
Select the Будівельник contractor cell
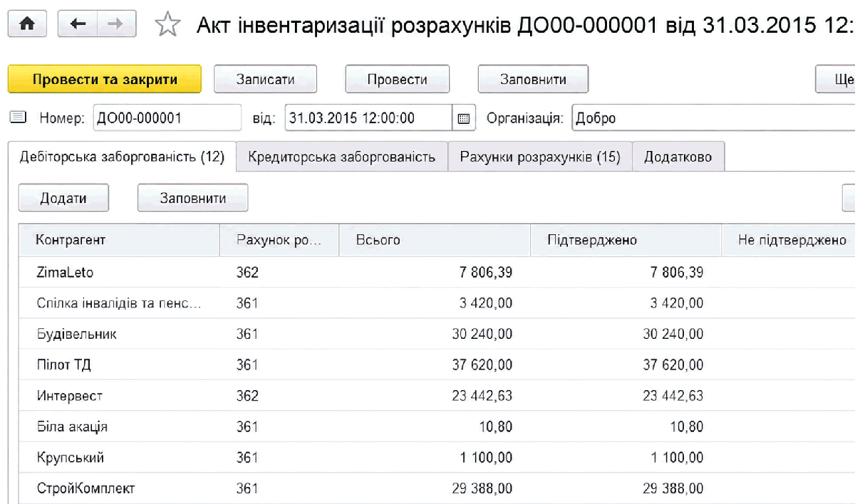[119, 334]
